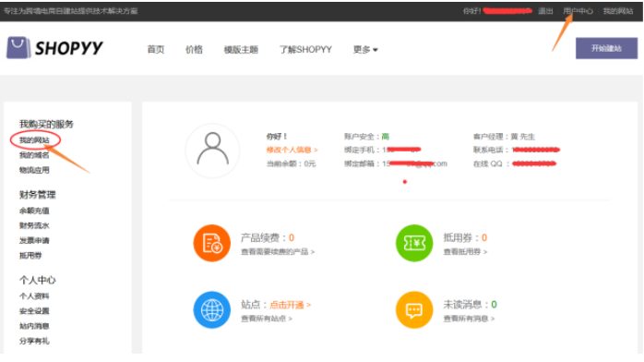Open the orange 产品续费 document icon
Image resolution: width=644 pixels, height=362 pixels.
point(212,243)
